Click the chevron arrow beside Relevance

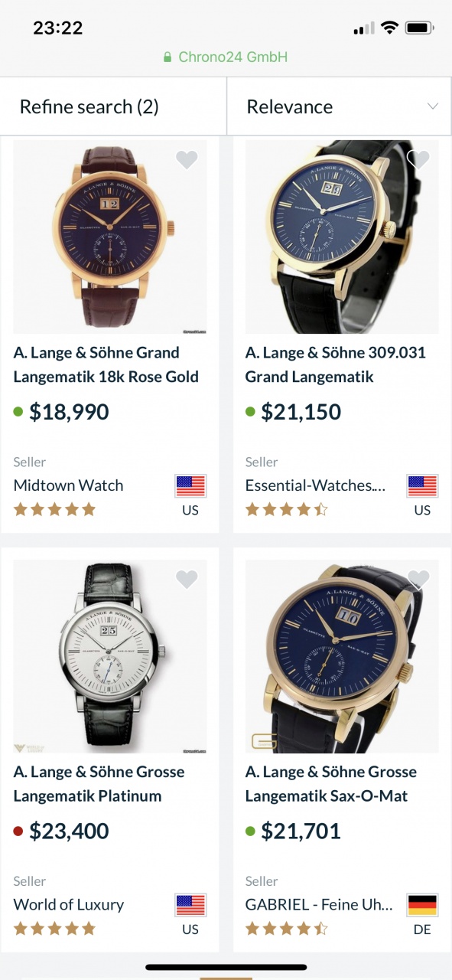coord(433,106)
